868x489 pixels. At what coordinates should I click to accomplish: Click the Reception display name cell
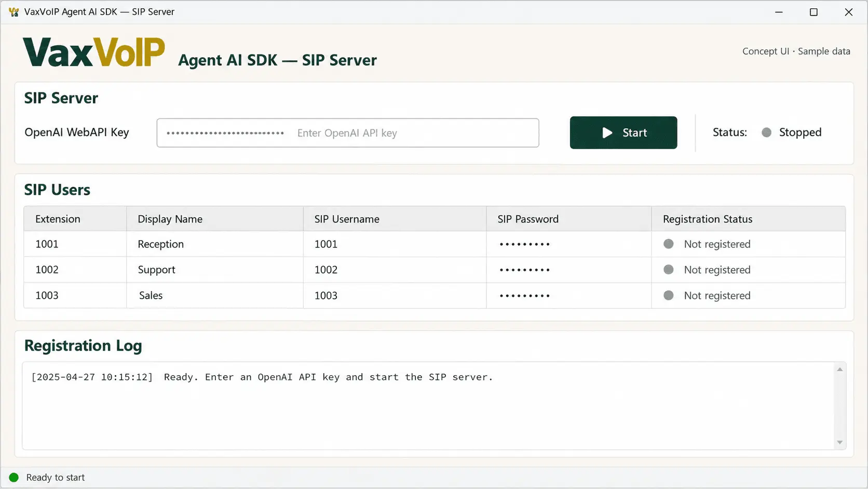point(215,244)
